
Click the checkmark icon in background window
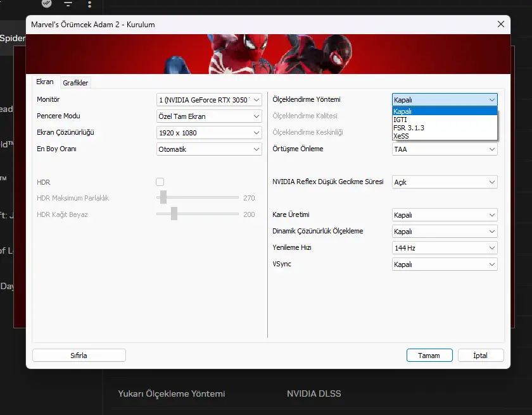[x=46, y=3]
